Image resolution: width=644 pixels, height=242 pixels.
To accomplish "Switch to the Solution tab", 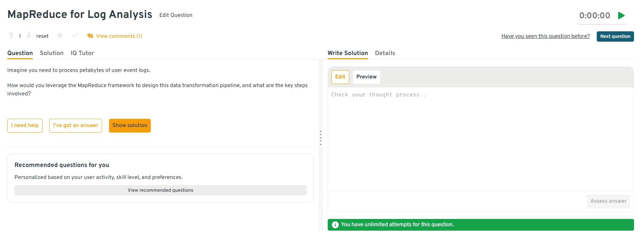I will [52, 53].
